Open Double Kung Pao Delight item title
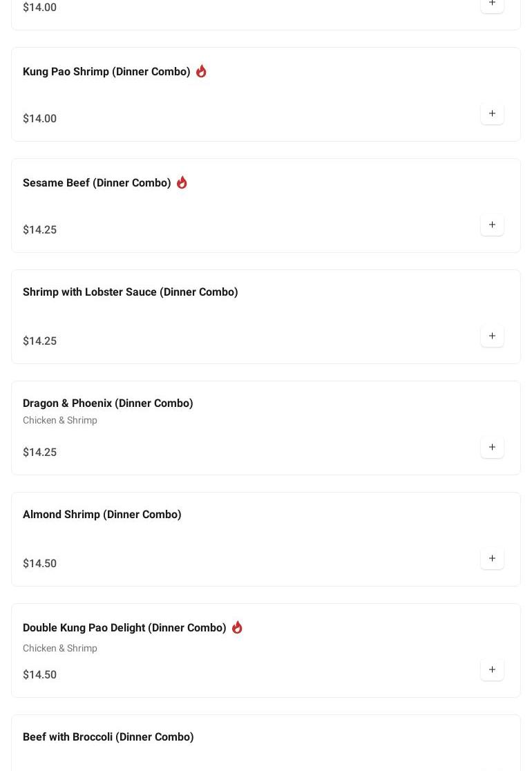This screenshot has width=532, height=771. tap(124, 628)
